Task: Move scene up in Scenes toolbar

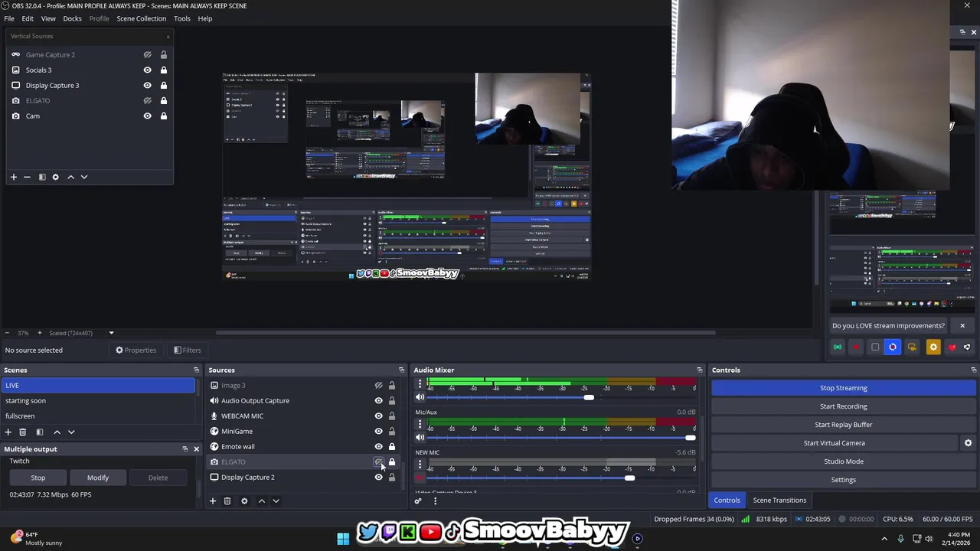Action: coord(57,432)
